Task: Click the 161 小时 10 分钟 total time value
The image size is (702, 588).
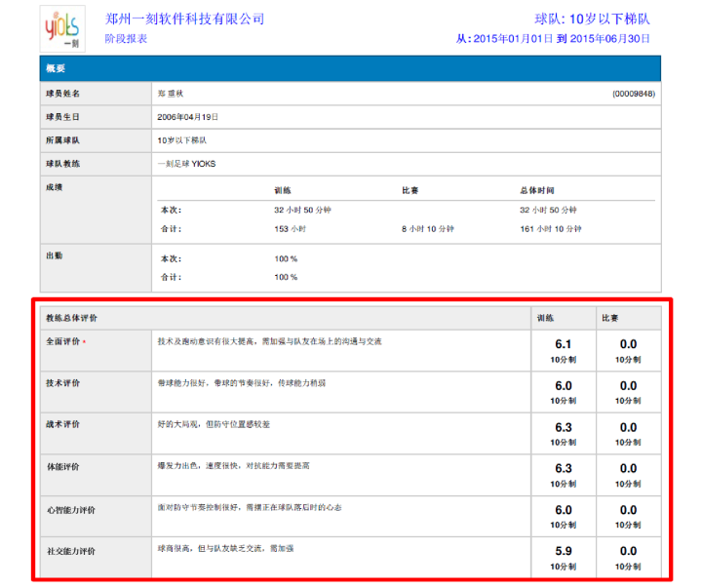Action: pyautogui.click(x=550, y=229)
